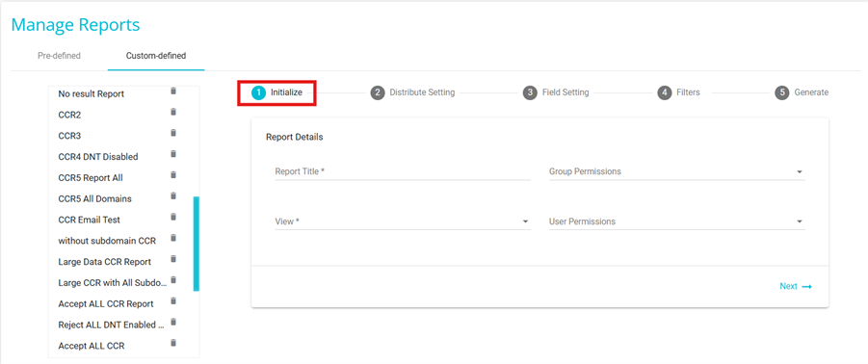Remove Large Data CCR Report via trash icon
Viewport: 868px width, 364px height.
tap(173, 259)
